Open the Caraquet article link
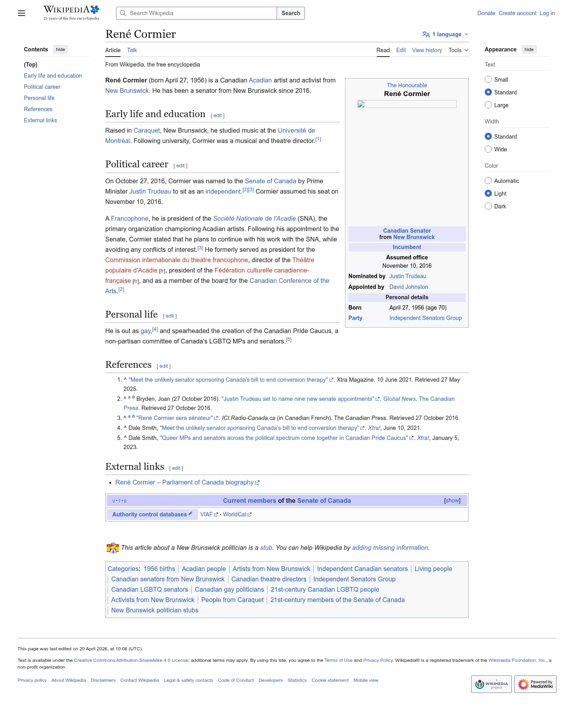The height and width of the screenshot is (728, 574). (x=147, y=130)
